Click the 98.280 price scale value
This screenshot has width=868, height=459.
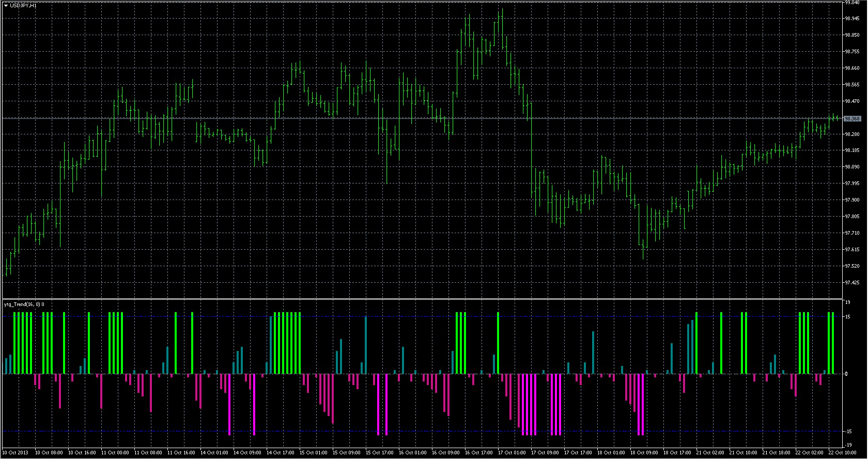(852, 134)
